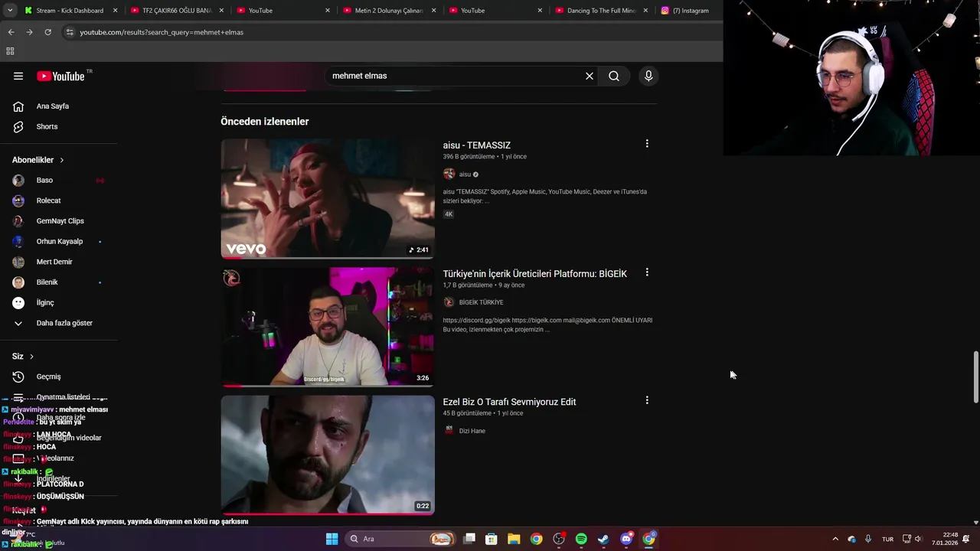
Task: Open the aisu - TEMASSIZ video title
Action: pyautogui.click(x=476, y=145)
